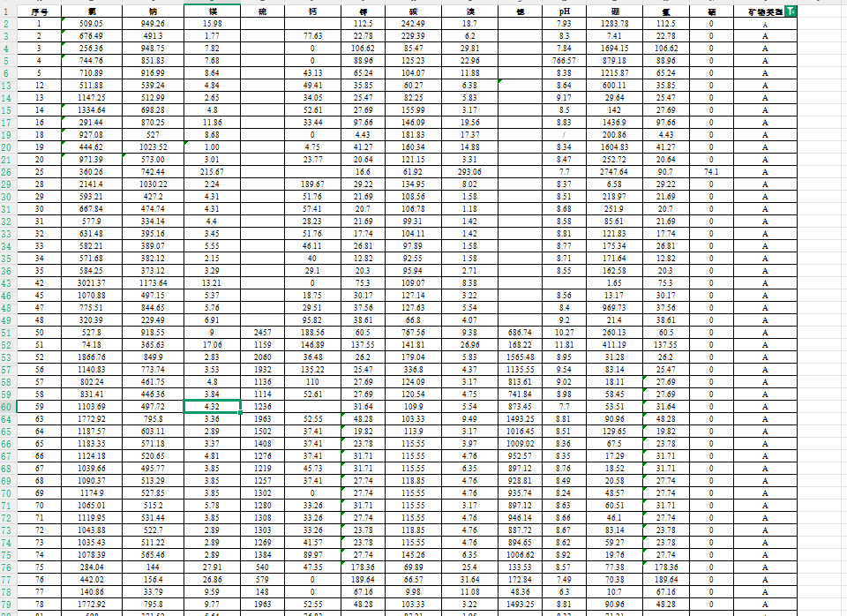This screenshot has height=616, width=847.
Task: Click cell with value 1334.64
Action: 91,110
